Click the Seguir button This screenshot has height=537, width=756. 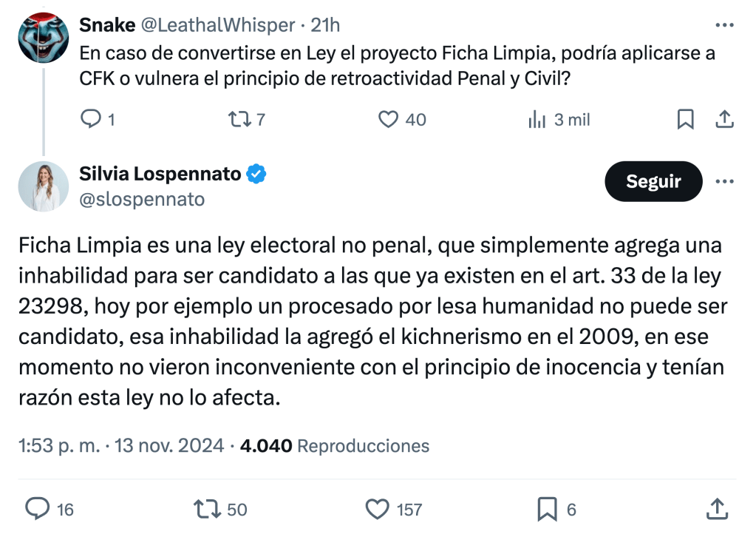click(653, 182)
